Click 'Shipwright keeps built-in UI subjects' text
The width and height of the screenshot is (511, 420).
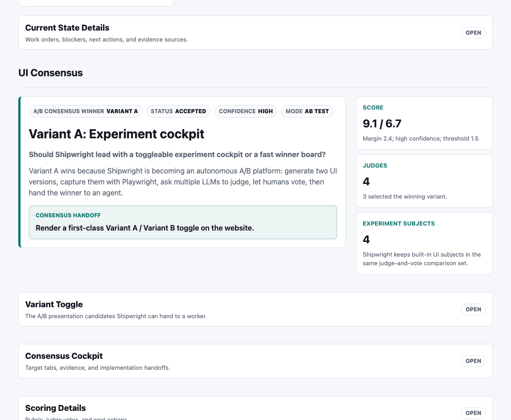pyautogui.click(x=422, y=259)
